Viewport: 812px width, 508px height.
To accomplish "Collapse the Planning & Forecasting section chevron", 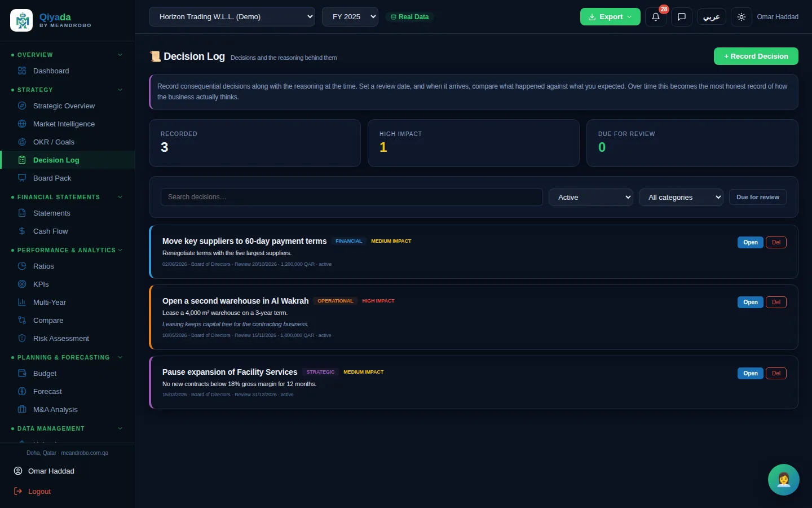I will pyautogui.click(x=120, y=357).
